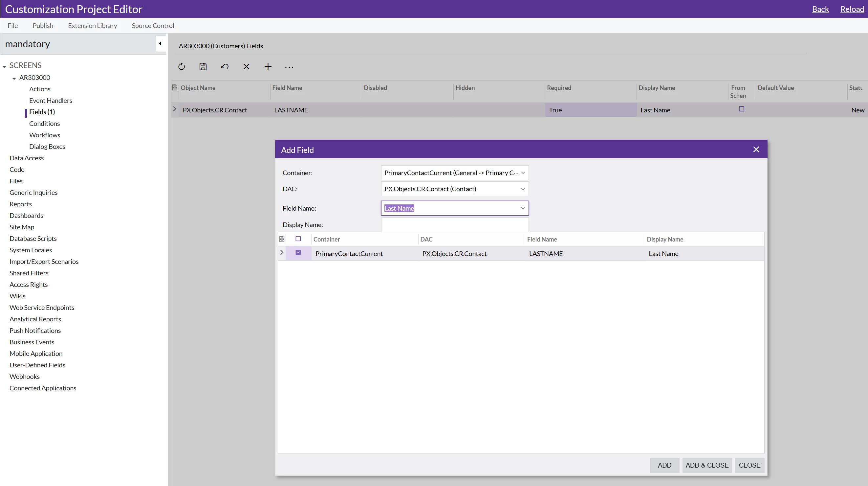Expand the Field Name dropdown
Screen dimensions: 868x486
[x=523, y=208]
